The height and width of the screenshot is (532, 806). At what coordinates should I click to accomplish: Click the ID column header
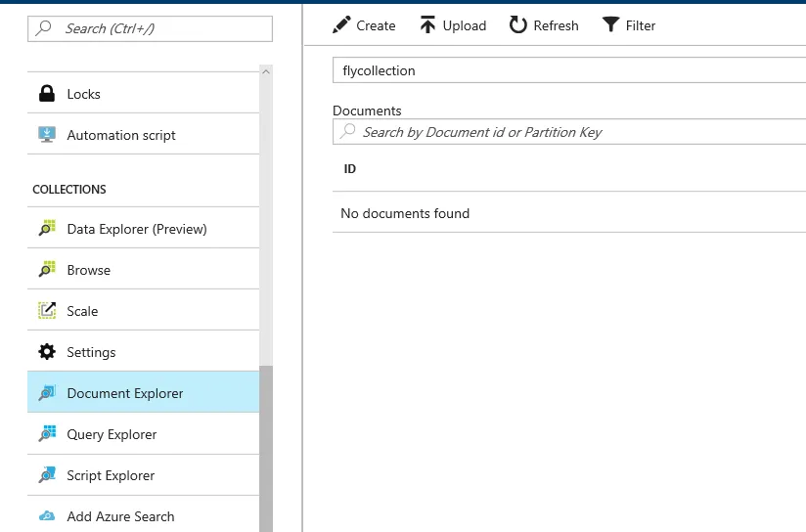coord(350,169)
